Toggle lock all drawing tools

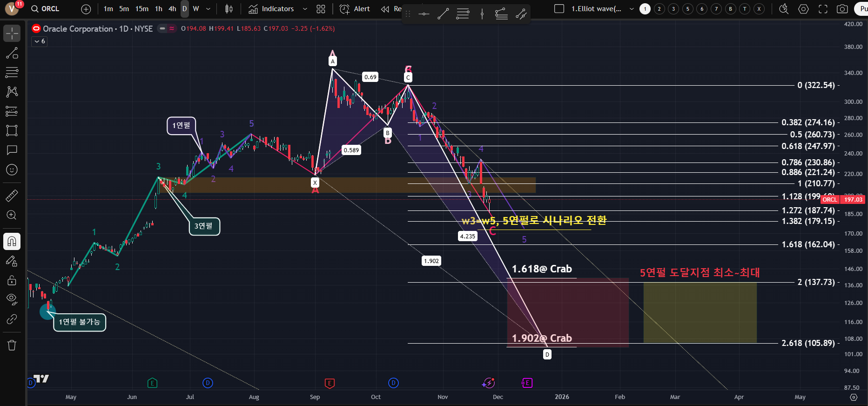click(12, 280)
